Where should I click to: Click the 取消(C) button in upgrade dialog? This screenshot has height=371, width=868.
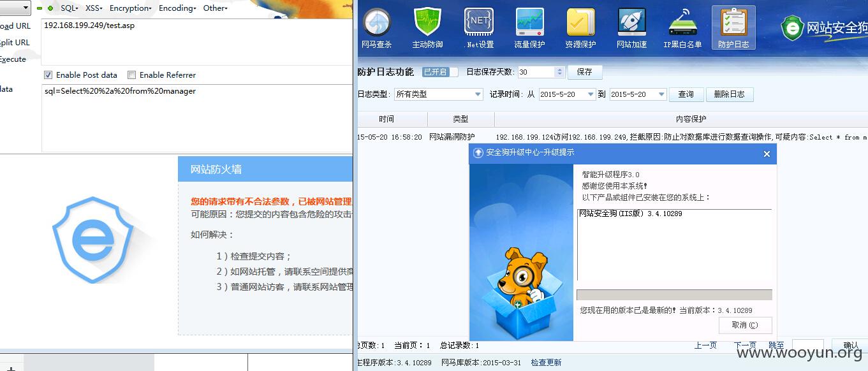click(x=745, y=325)
